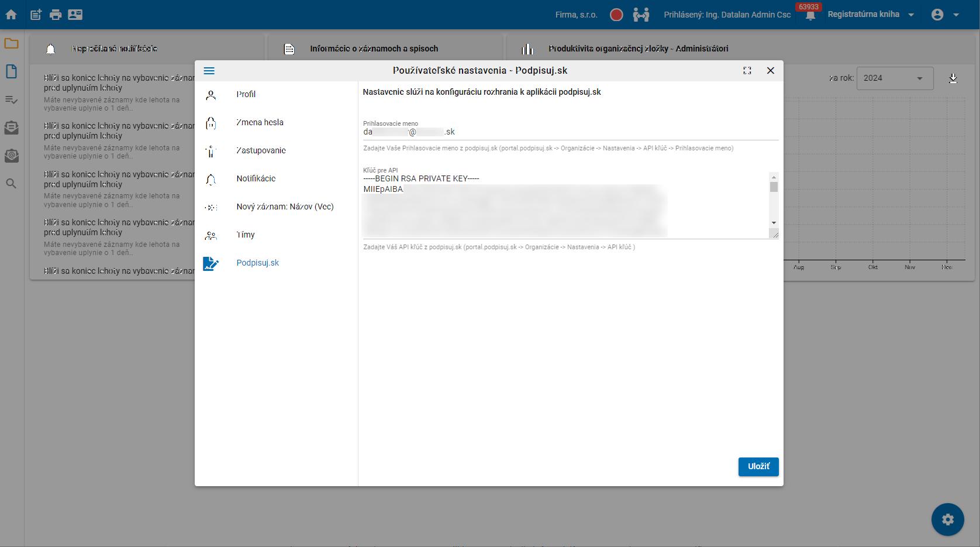Open notifications bell with 63933 badge
The height and width of the screenshot is (547, 980).
point(810,15)
